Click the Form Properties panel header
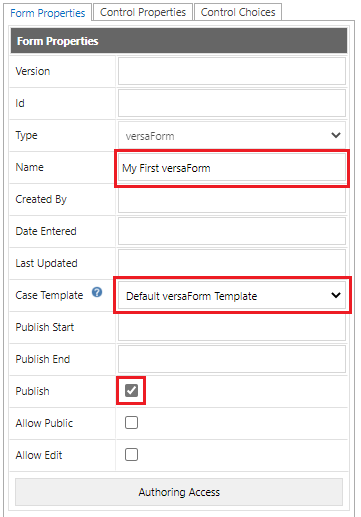This screenshot has width=361, height=517. [179, 41]
